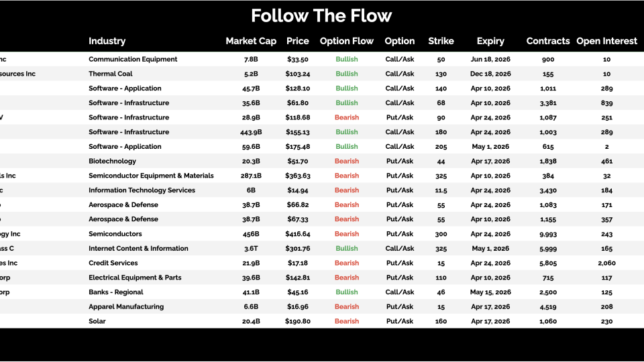Click the Strike column header

(x=441, y=41)
